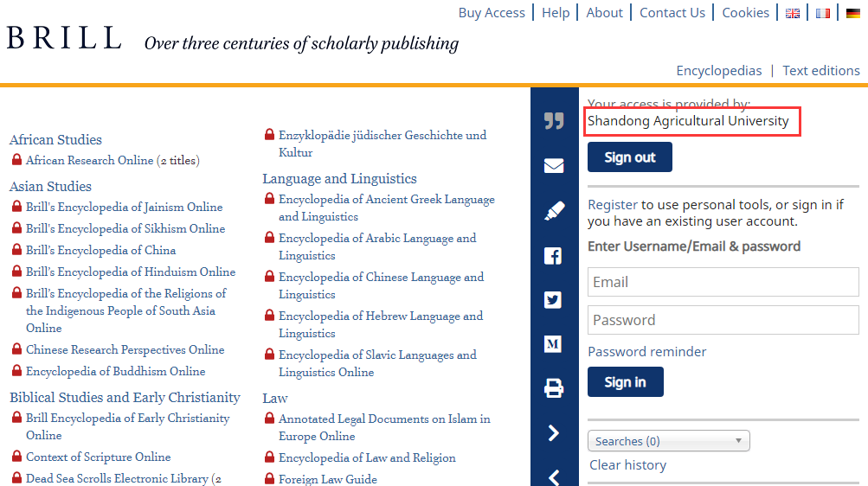The width and height of the screenshot is (868, 486).
Task: Open the Searches (0) dropdown
Action: point(669,441)
